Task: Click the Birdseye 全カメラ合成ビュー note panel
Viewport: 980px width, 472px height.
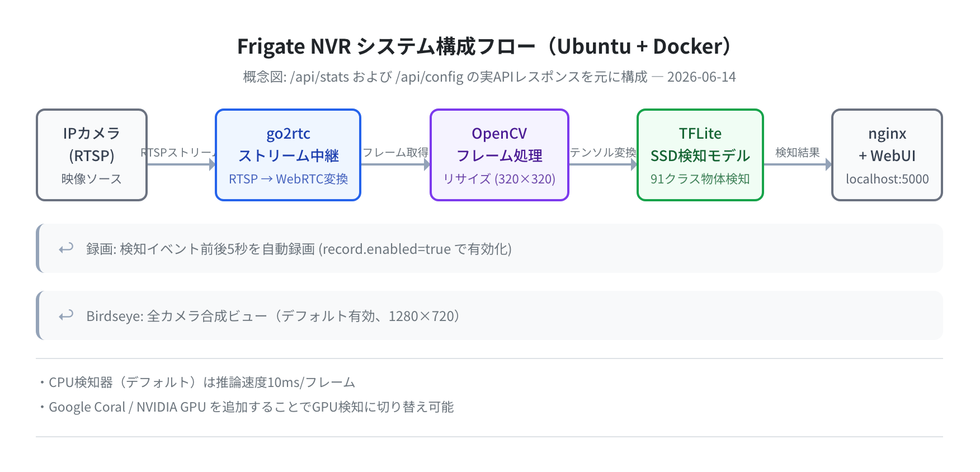Action: coord(489,315)
